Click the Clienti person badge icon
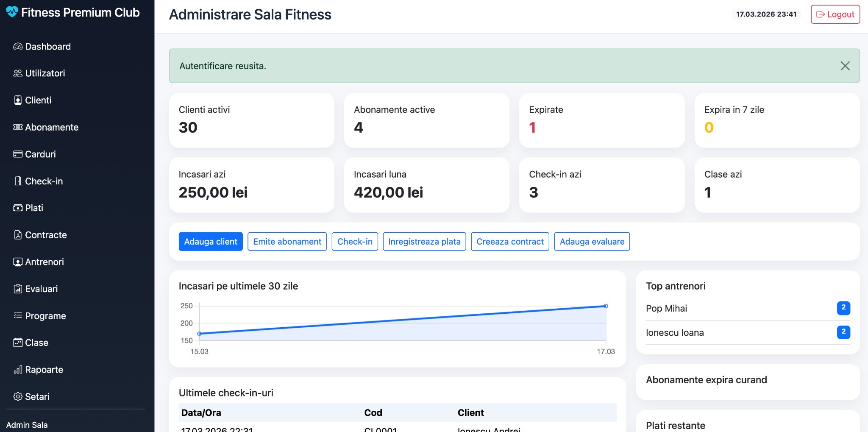This screenshot has height=432, width=868. pos(18,100)
